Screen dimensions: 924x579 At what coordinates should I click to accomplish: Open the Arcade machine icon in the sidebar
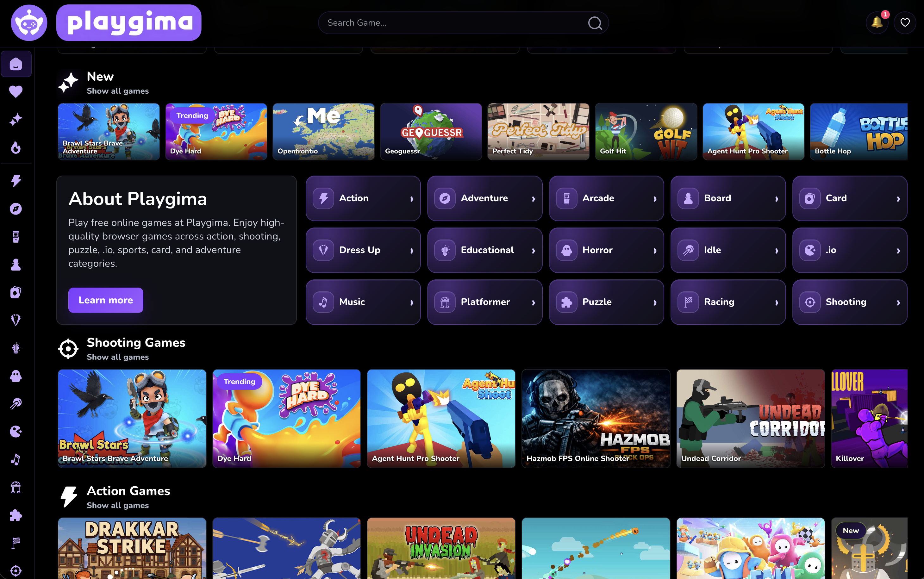point(16,237)
